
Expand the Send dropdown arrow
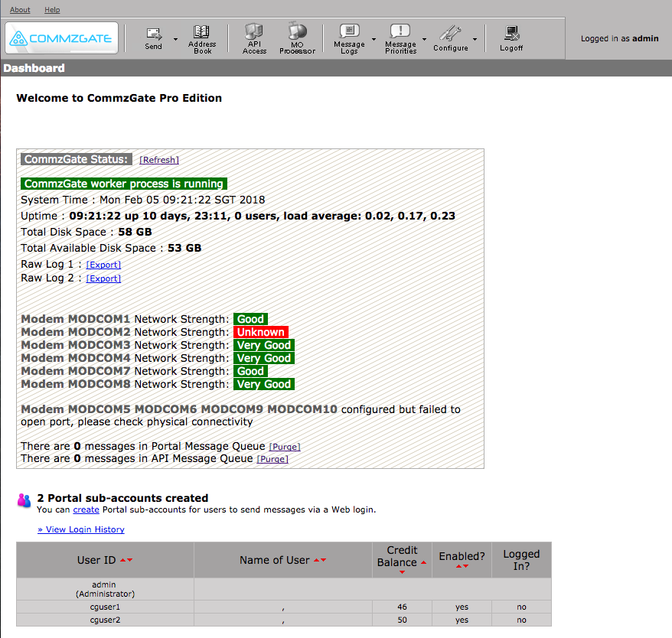[x=175, y=39]
